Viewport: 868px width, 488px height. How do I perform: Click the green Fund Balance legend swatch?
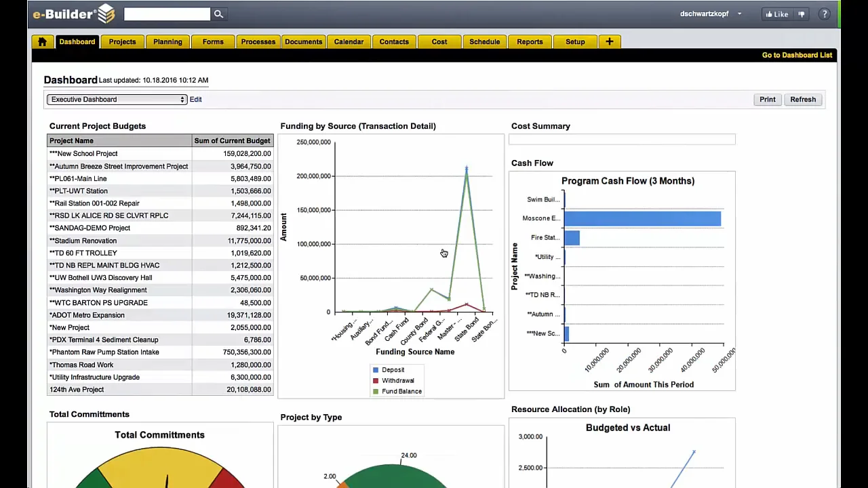coord(376,392)
